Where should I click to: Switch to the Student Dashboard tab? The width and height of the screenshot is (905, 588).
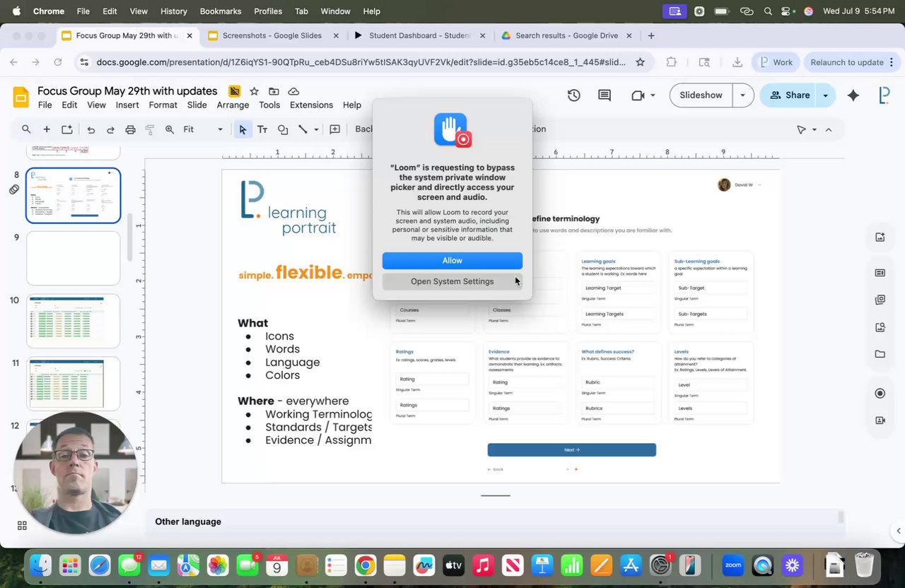tap(420, 35)
